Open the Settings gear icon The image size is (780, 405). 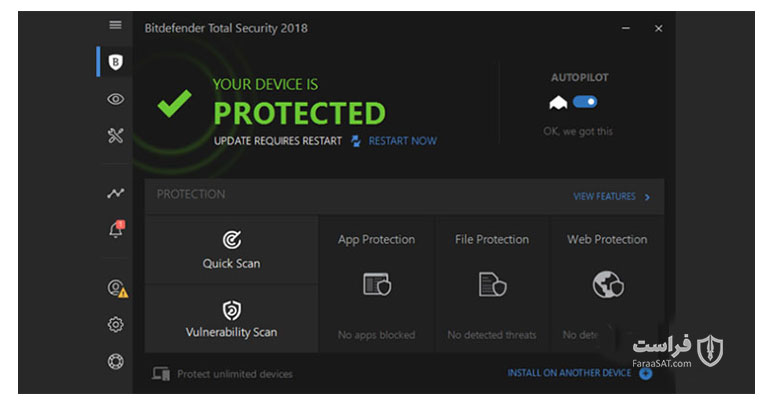point(115,324)
